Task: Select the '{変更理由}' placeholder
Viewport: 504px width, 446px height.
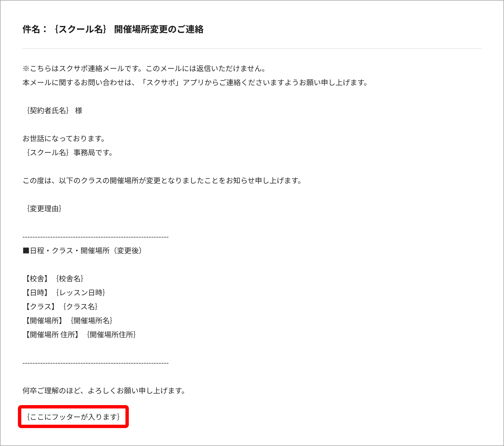Action: tap(44, 209)
